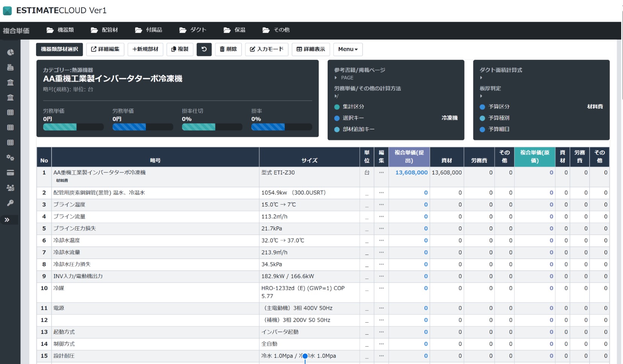Open the Menu dropdown
The height and width of the screenshot is (364, 623).
point(348,49)
